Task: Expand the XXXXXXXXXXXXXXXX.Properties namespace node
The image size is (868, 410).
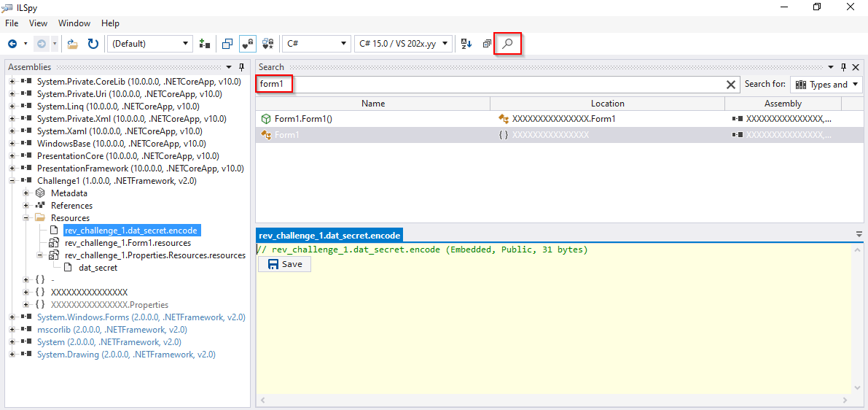Action: tap(26, 305)
